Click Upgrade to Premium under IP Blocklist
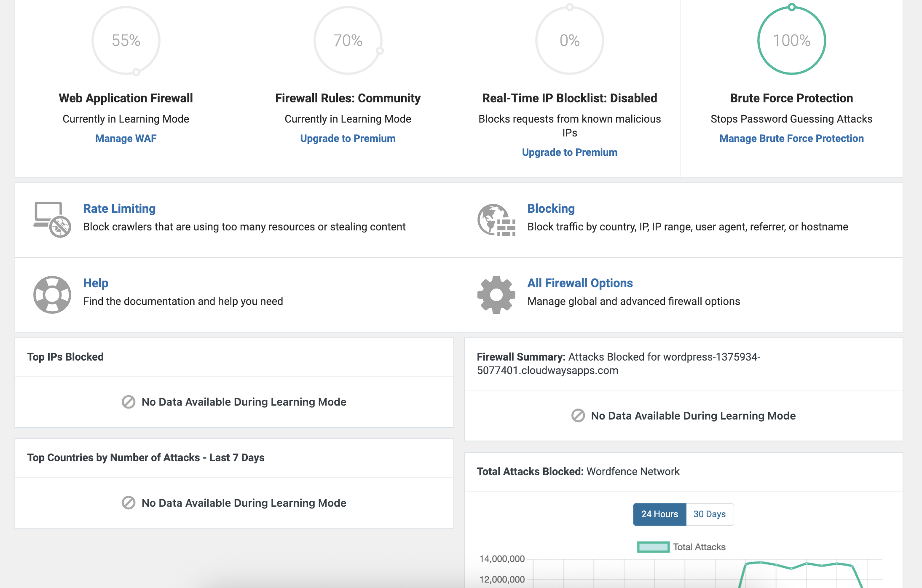Viewport: 922px width, 588px height. pos(569,152)
